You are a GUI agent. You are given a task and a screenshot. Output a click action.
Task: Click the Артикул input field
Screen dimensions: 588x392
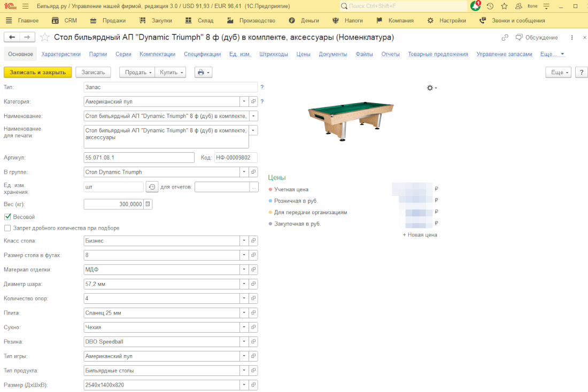[139, 158]
